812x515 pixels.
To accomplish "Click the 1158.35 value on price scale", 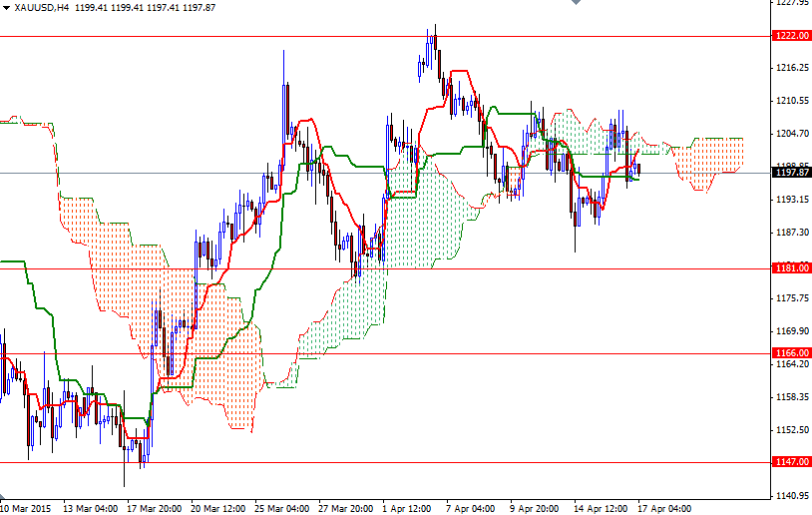I will [x=791, y=396].
